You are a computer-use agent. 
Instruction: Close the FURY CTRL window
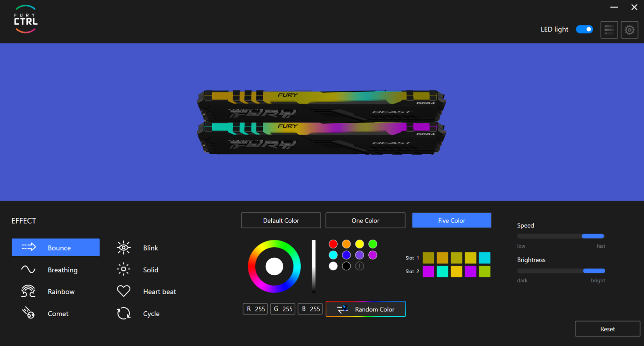[x=634, y=7]
